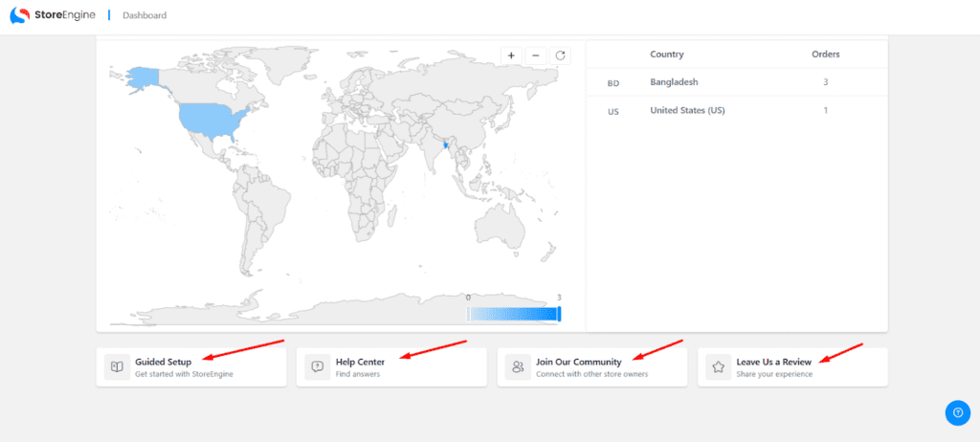Select the Bangladesh row in country table
Viewport: 980px width, 442px height.
(737, 82)
